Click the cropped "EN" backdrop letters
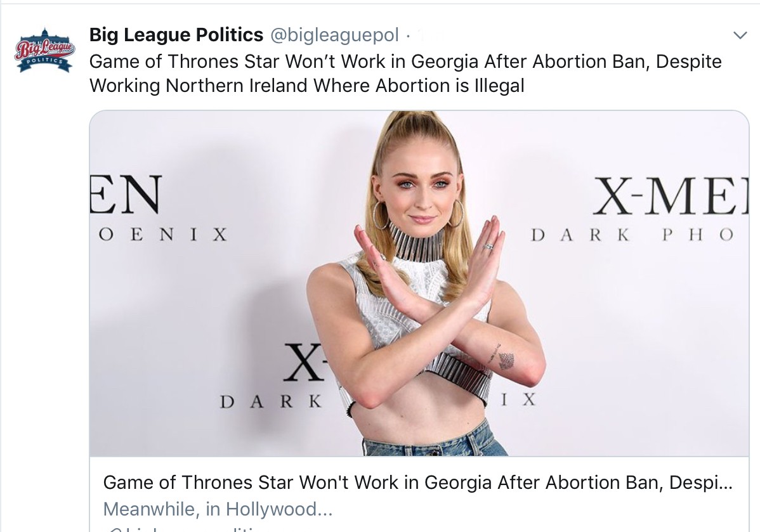 click(x=127, y=194)
